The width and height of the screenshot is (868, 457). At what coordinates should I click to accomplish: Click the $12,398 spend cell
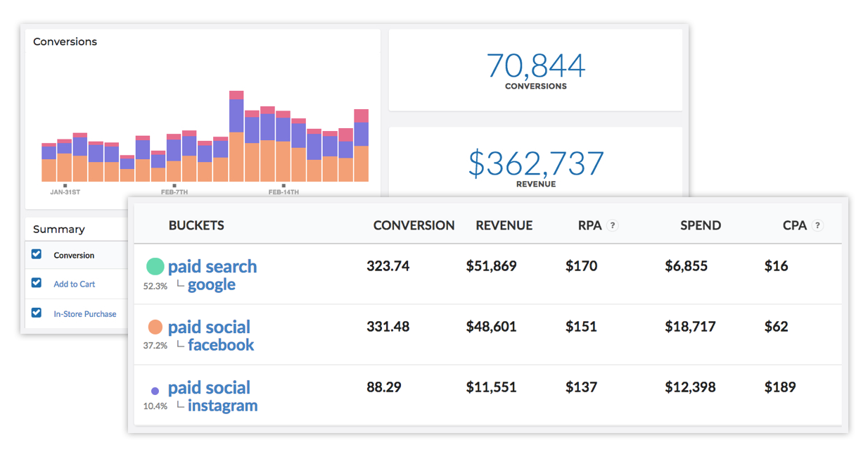(690, 387)
